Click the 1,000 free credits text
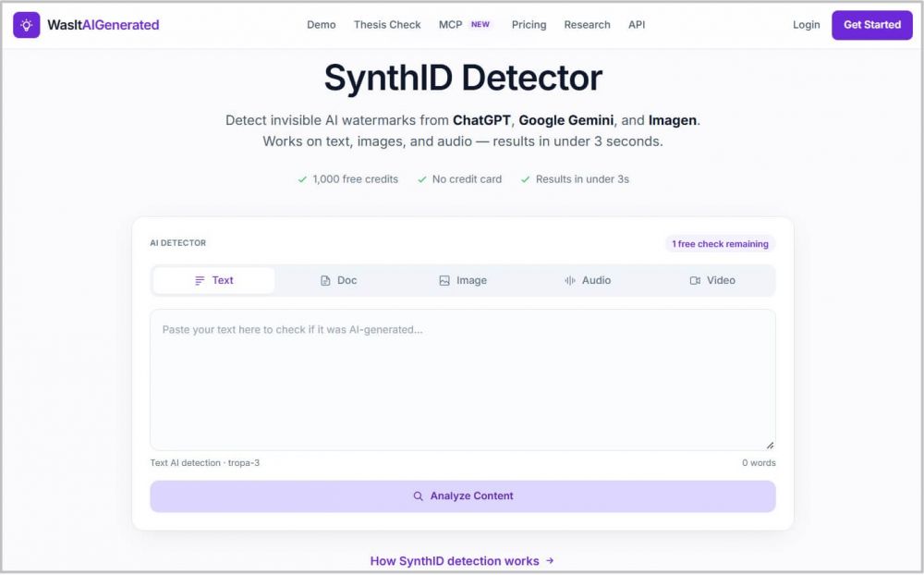924x575 pixels. point(356,179)
